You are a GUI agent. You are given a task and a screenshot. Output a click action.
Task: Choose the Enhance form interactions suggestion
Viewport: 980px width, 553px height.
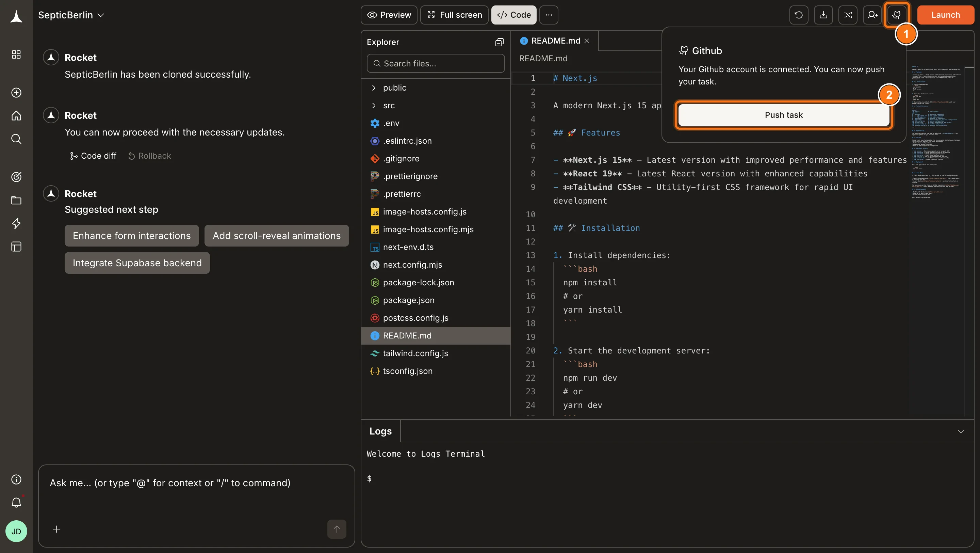coord(131,236)
